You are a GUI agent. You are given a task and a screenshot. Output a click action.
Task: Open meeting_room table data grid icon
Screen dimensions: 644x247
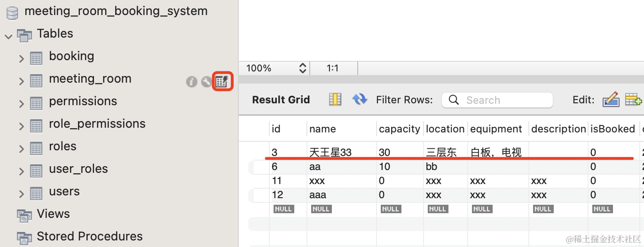222,81
